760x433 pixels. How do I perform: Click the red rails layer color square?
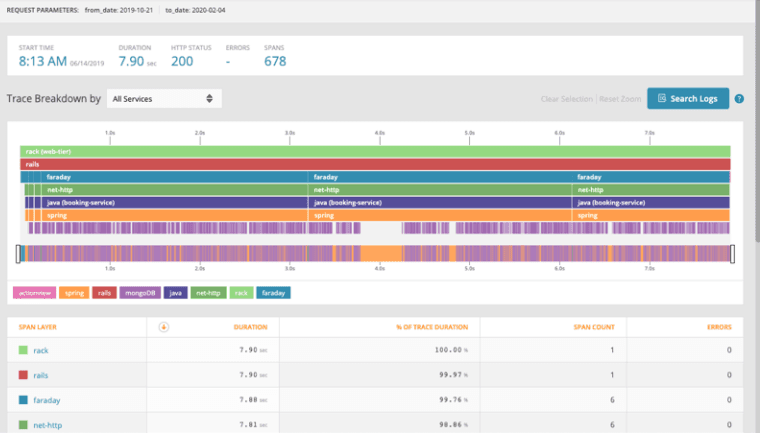coord(22,375)
